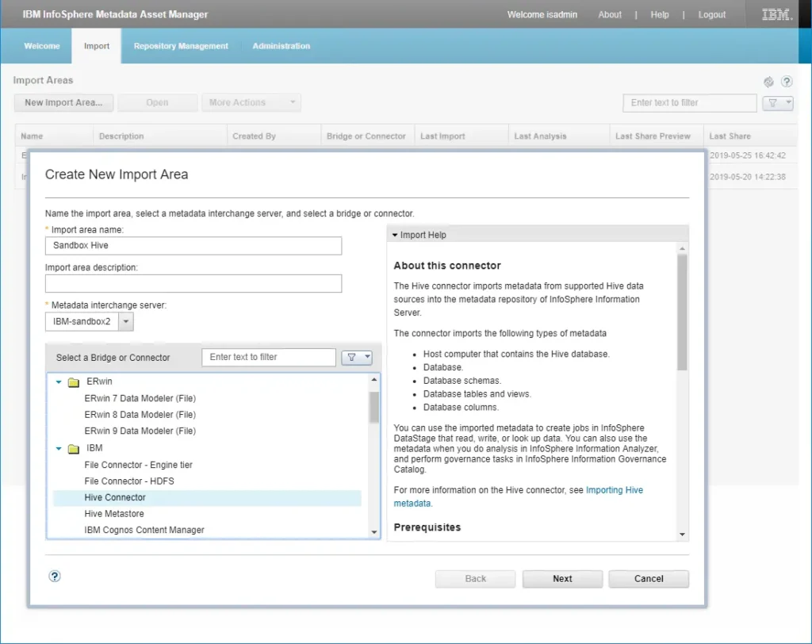Collapse the Import Help section
The height and width of the screenshot is (644, 812).
(x=394, y=235)
